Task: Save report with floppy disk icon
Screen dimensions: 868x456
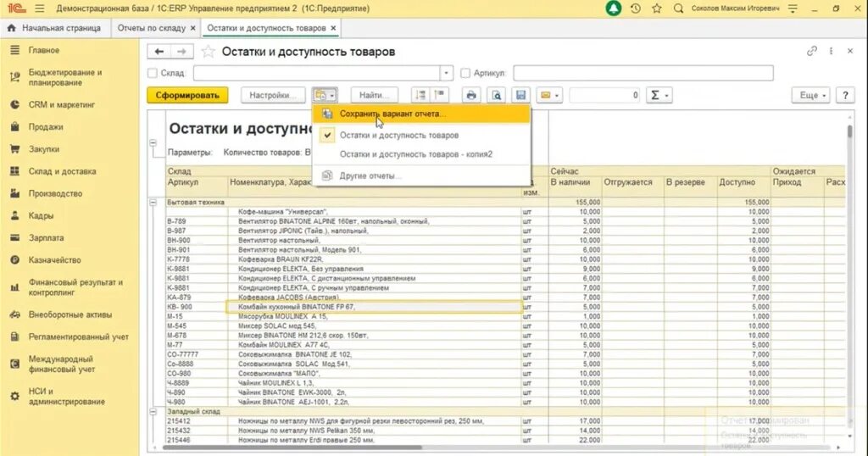Action: pos(521,95)
